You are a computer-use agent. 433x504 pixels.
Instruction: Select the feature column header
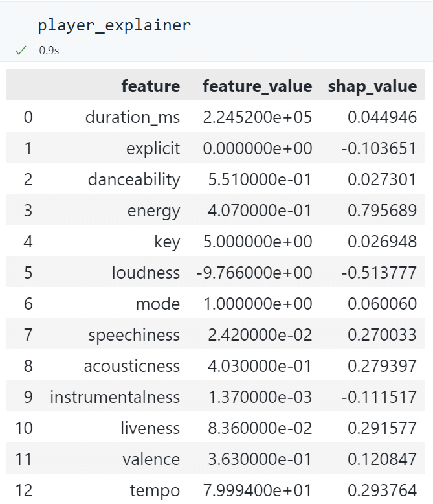150,86
